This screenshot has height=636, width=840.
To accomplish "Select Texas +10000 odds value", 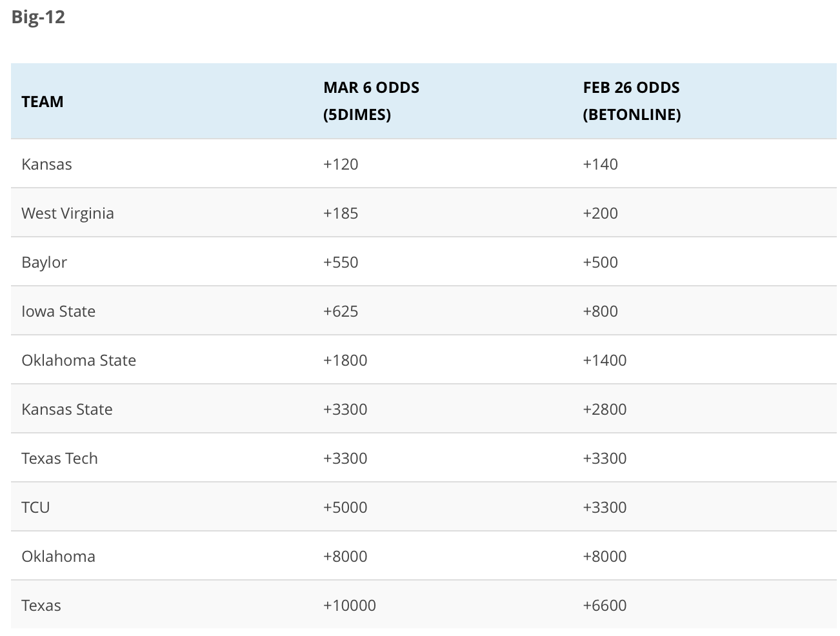I will [x=350, y=606].
